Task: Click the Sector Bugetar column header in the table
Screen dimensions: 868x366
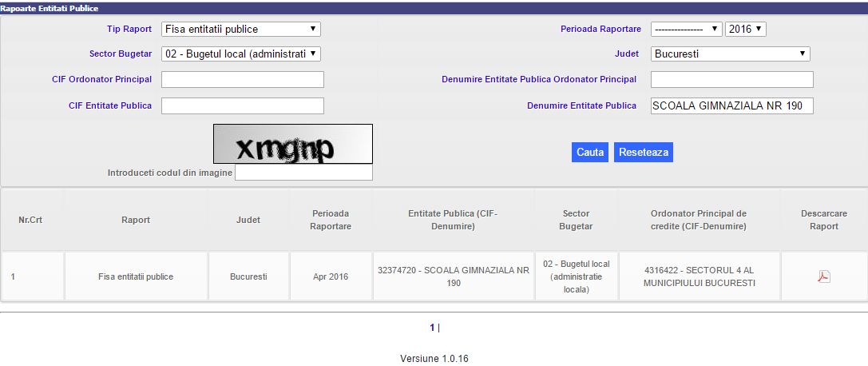Action: click(576, 220)
